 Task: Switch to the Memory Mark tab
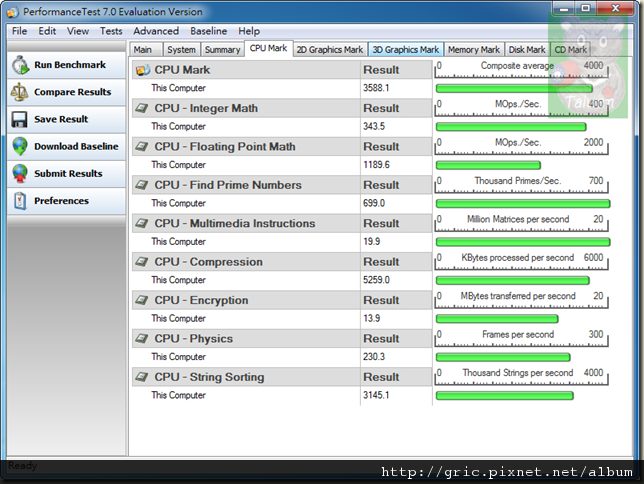[474, 50]
